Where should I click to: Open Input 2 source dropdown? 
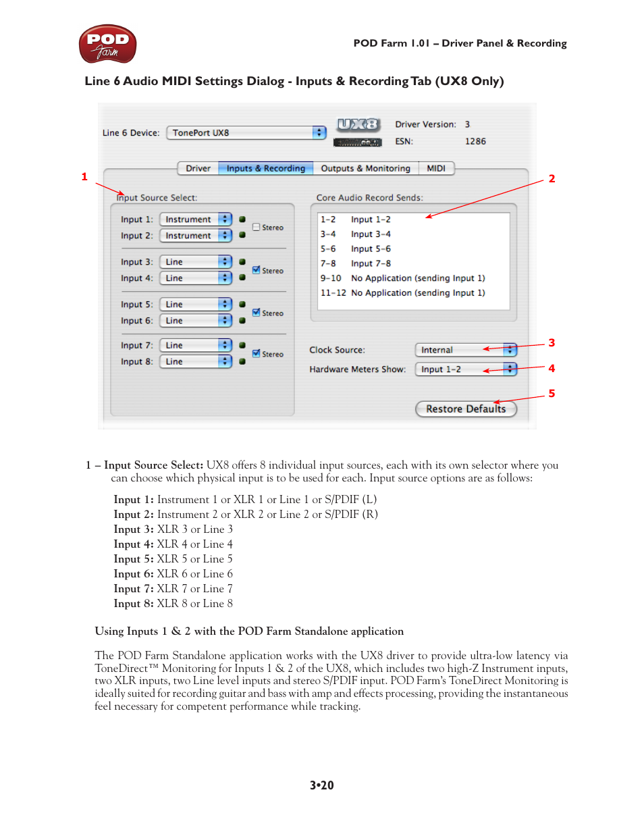click(x=196, y=236)
